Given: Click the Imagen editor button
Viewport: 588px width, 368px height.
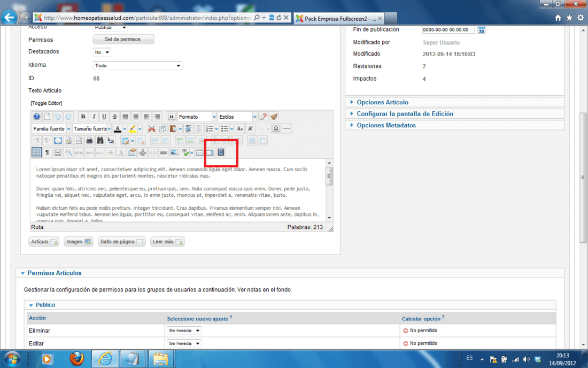Looking at the screenshot, I should point(79,242).
